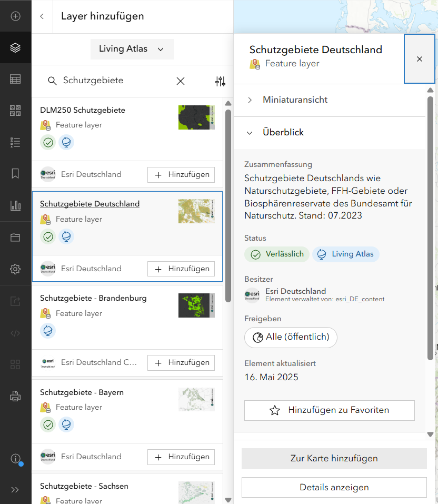Add DLM250 Schutzgebiete with Hinzufügen
Viewport: 438px width, 504px height.
pyautogui.click(x=181, y=174)
